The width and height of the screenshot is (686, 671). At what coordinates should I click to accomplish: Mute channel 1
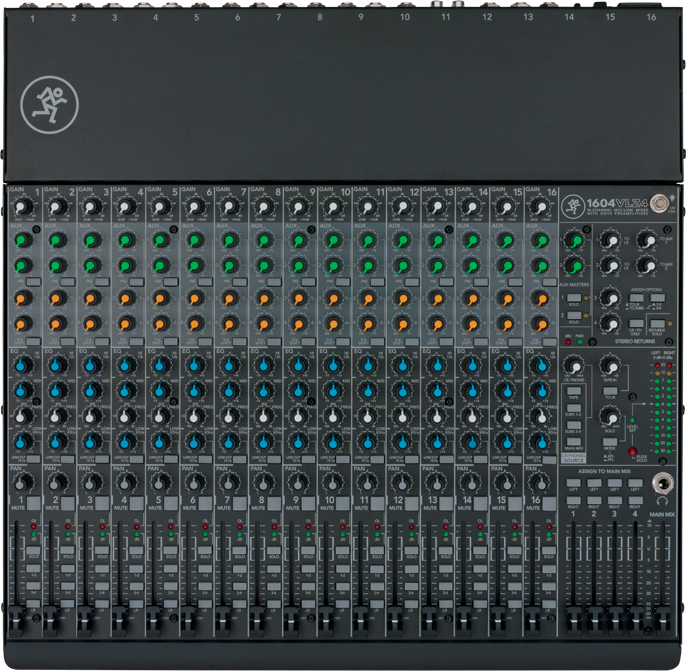click(32, 502)
